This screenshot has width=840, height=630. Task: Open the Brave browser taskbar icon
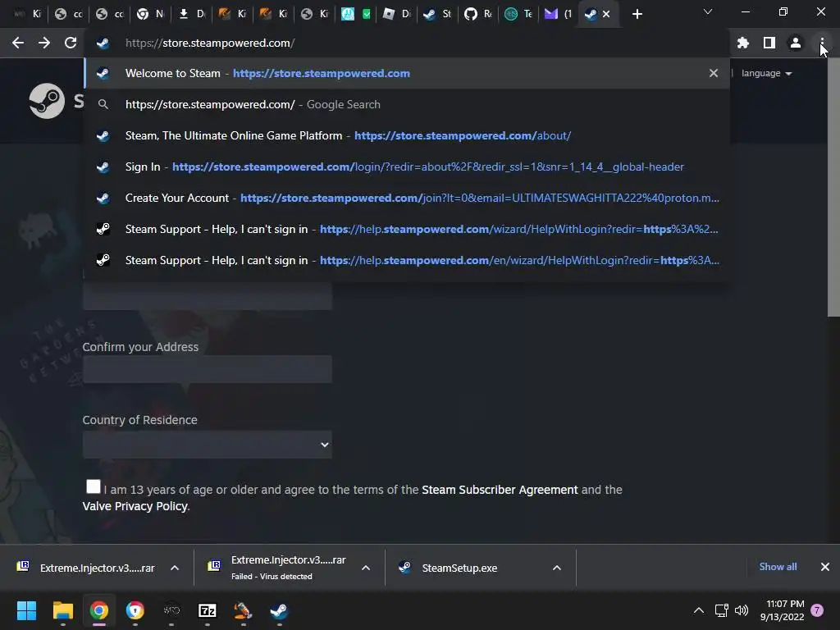(135, 610)
